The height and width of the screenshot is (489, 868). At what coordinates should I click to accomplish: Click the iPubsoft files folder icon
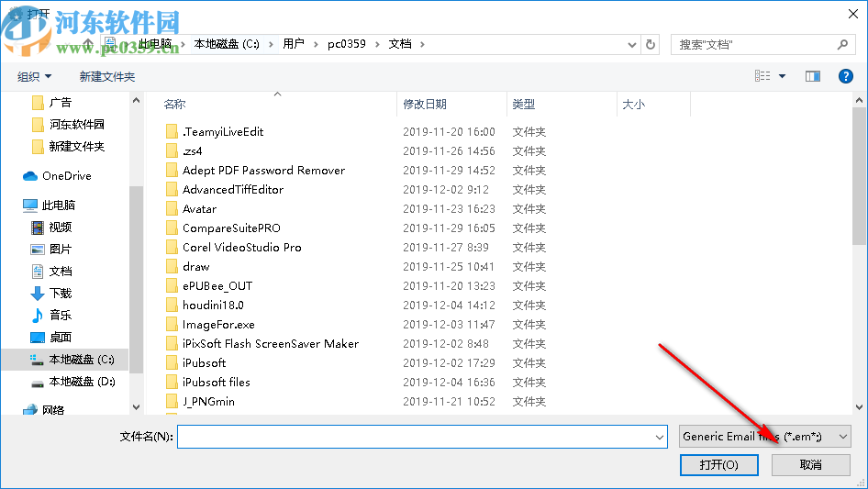tap(172, 383)
